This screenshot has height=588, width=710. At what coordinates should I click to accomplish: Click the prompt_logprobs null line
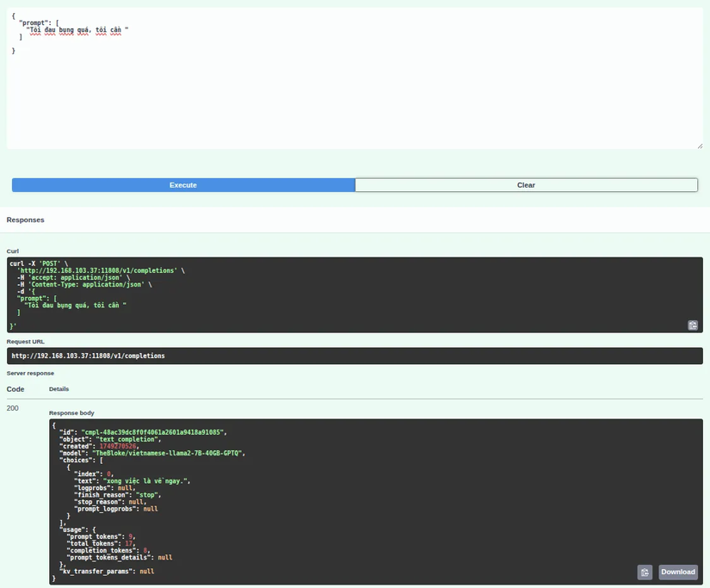point(116,509)
